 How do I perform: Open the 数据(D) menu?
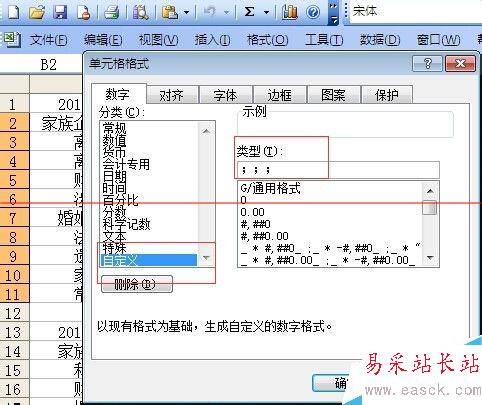(x=380, y=40)
